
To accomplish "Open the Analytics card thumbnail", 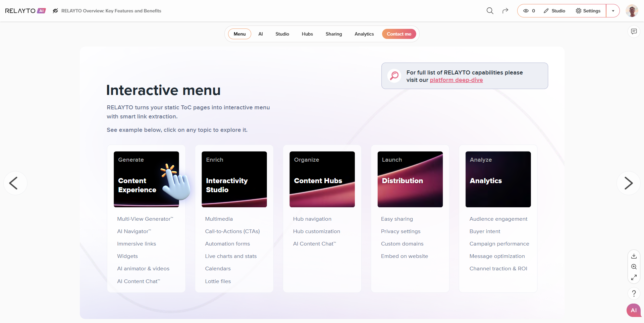I will click(498, 179).
